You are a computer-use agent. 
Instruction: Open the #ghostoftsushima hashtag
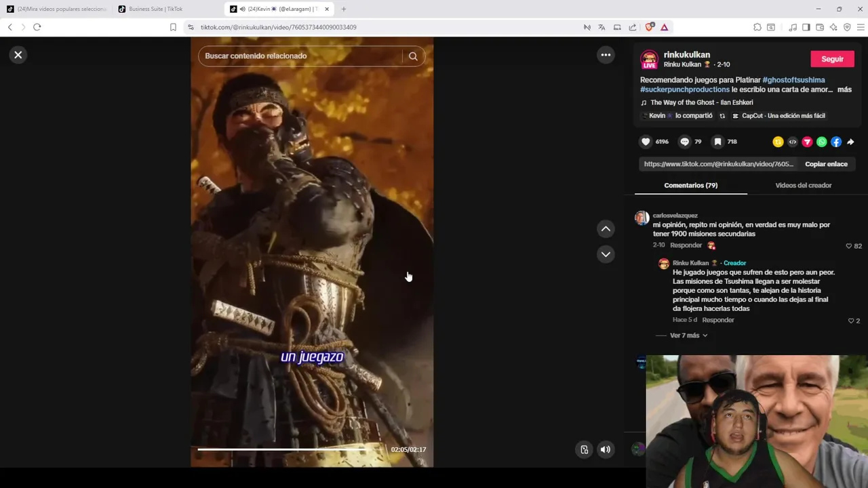coord(793,80)
